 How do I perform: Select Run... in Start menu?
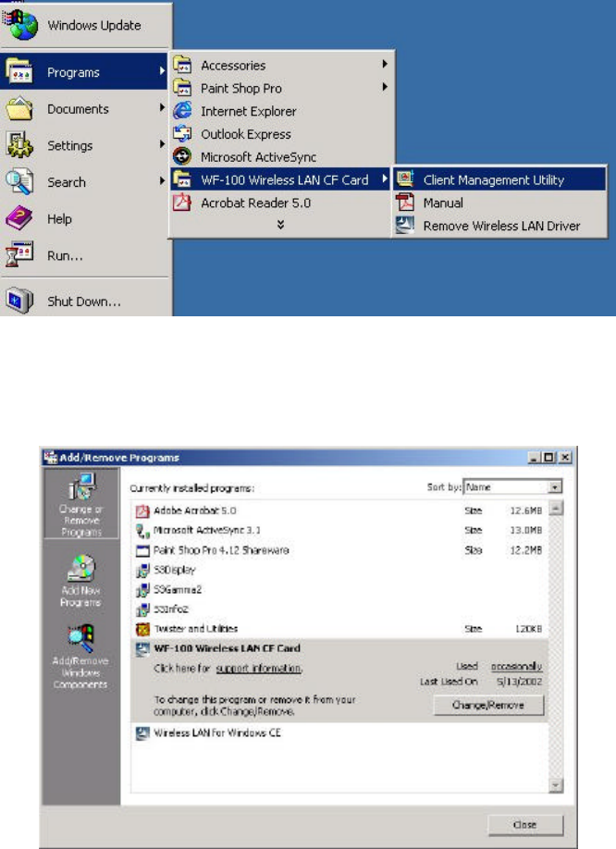click(86, 255)
